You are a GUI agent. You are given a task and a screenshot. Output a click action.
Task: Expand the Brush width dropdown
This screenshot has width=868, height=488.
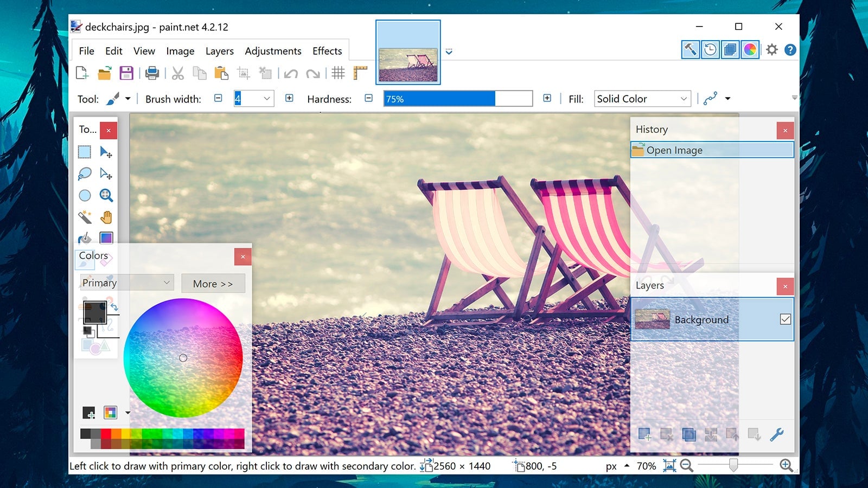click(266, 99)
